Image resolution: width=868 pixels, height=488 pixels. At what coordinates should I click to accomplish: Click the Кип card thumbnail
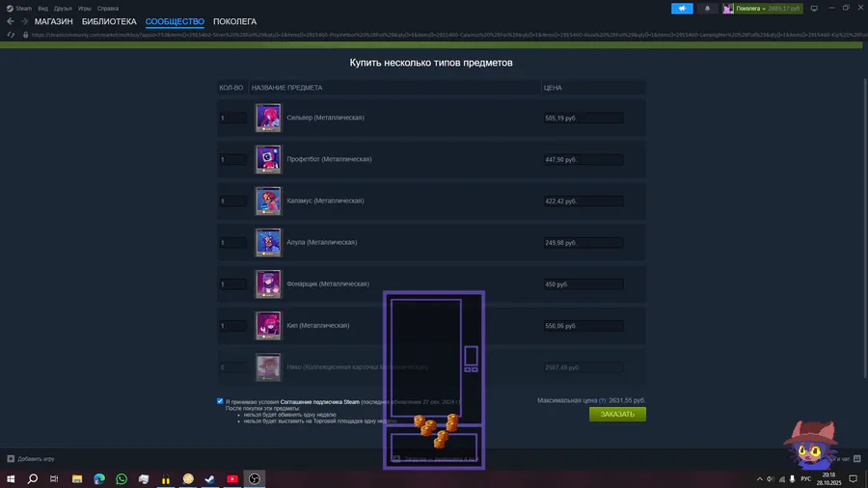(x=268, y=325)
